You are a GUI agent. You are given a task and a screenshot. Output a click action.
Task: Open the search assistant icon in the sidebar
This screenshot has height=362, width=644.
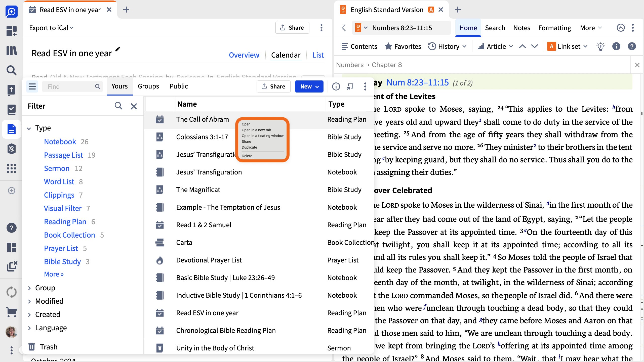click(12, 12)
